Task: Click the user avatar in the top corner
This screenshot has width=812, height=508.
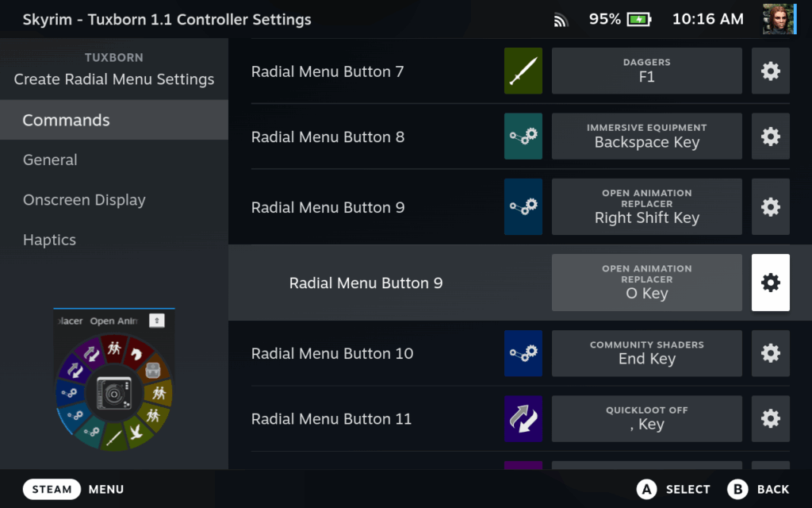Action: [x=779, y=18]
